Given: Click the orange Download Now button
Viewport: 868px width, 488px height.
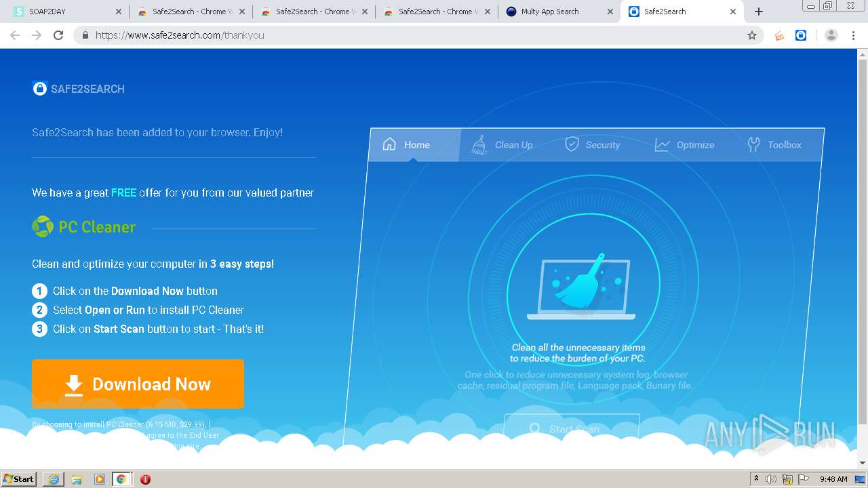Looking at the screenshot, I should (138, 384).
